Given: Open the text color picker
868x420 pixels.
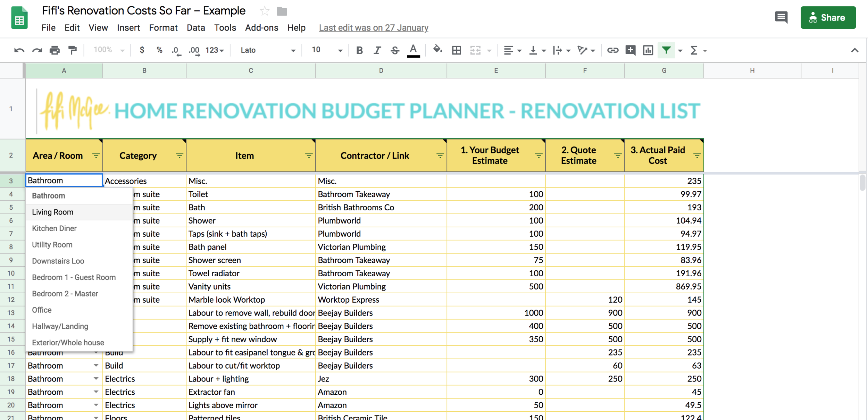Looking at the screenshot, I should coord(413,51).
